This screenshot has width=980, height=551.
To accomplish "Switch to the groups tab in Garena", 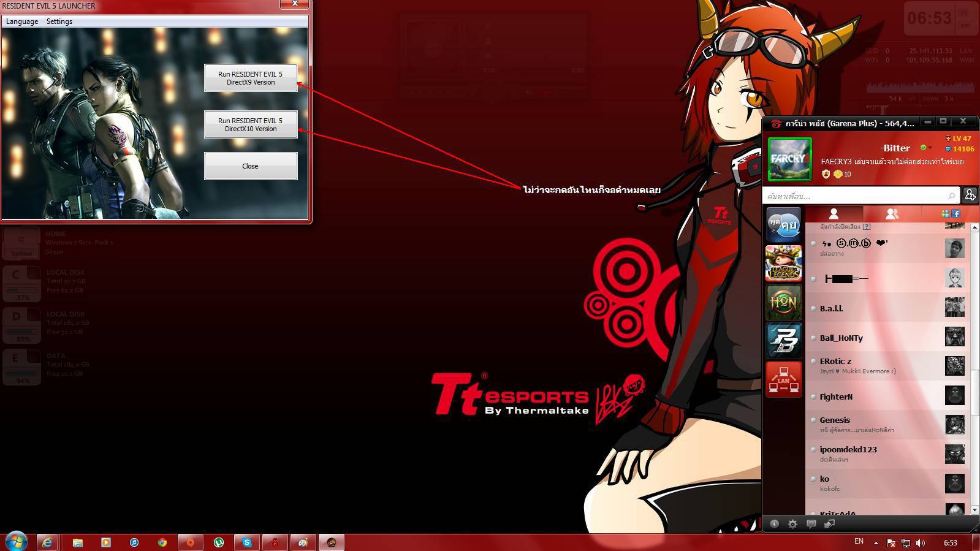I will (x=892, y=214).
